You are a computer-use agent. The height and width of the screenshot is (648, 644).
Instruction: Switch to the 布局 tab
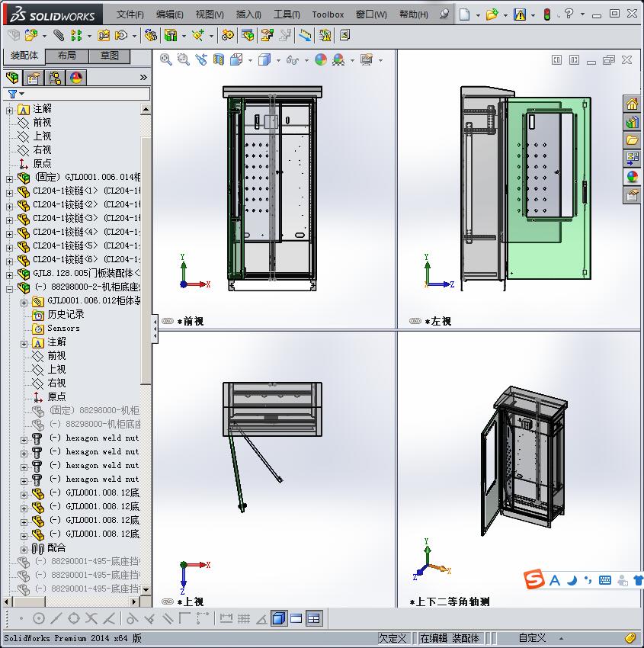pyautogui.click(x=67, y=56)
